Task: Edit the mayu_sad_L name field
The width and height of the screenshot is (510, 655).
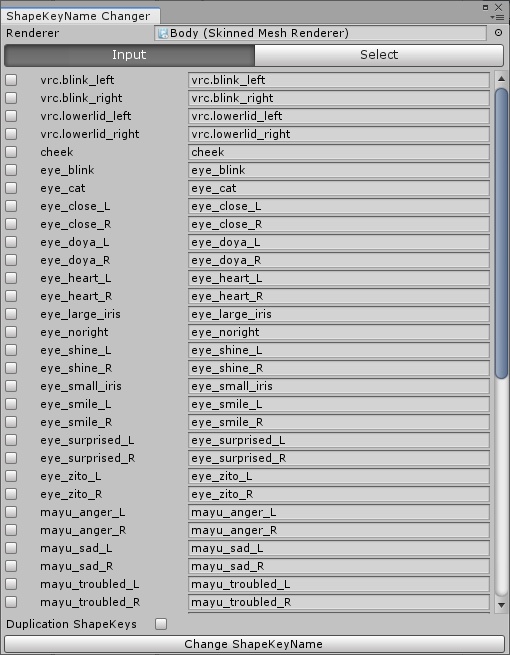Action: coord(339,548)
